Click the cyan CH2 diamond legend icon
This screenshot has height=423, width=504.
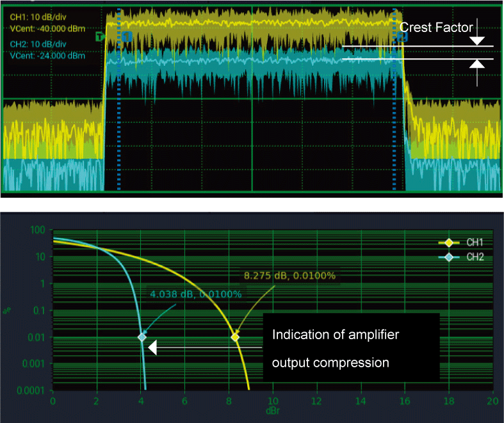click(450, 257)
